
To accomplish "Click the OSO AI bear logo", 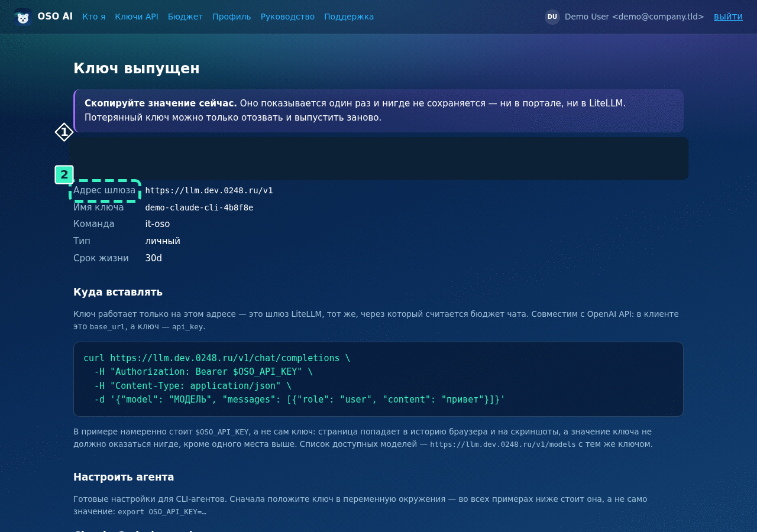I will pos(22,17).
